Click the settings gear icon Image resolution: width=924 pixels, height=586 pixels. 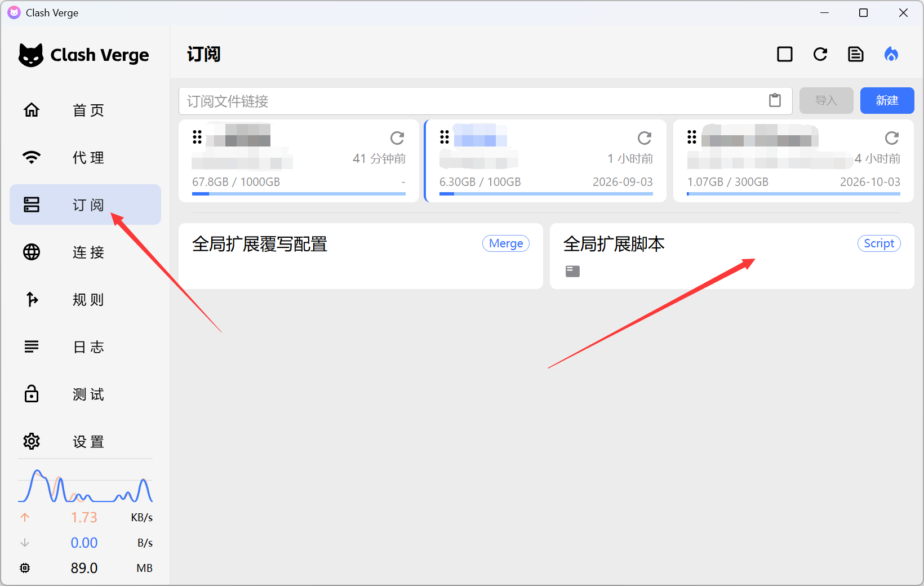32,441
